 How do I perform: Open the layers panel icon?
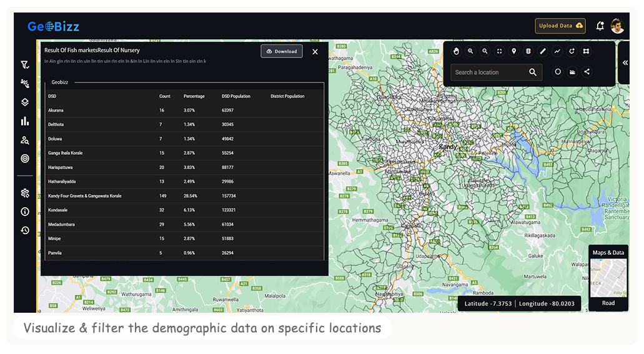pyautogui.click(x=25, y=102)
